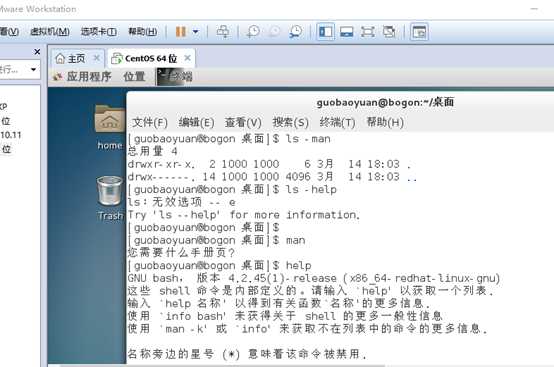Open terminal 查看(V) menu
Screen dimensions: 554x367
243,123
